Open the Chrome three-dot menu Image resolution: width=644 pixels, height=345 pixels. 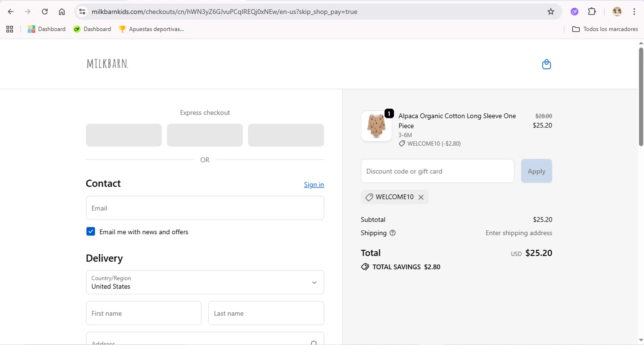[x=634, y=12]
